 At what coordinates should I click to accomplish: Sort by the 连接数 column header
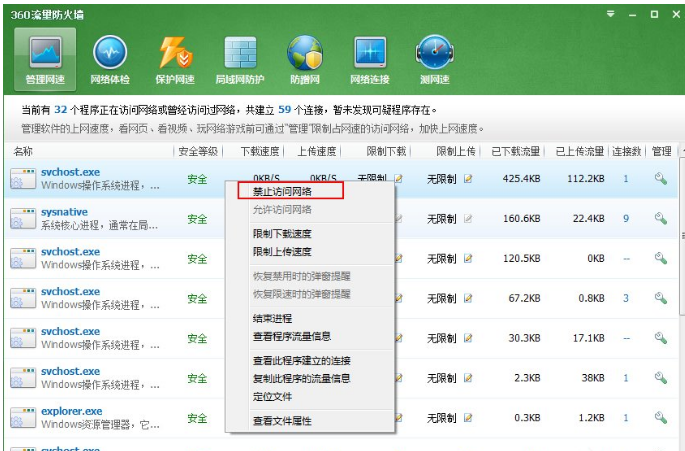click(626, 152)
